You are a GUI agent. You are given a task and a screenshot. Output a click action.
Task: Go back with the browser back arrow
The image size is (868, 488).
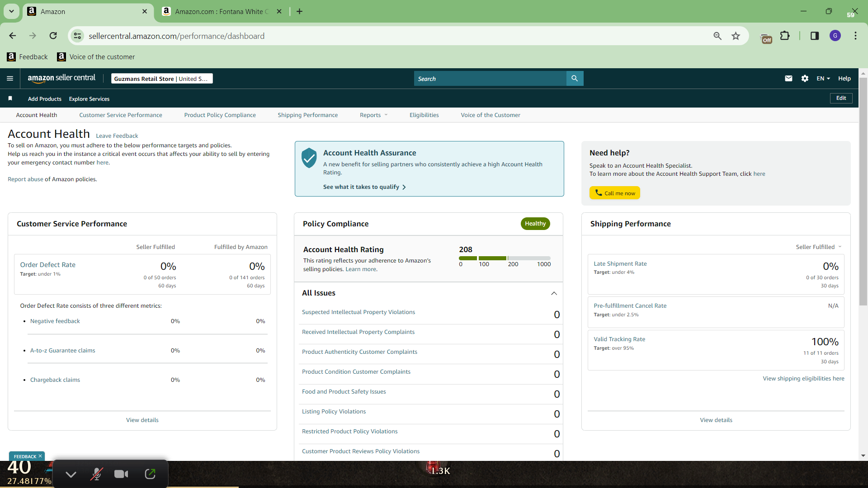(x=13, y=36)
